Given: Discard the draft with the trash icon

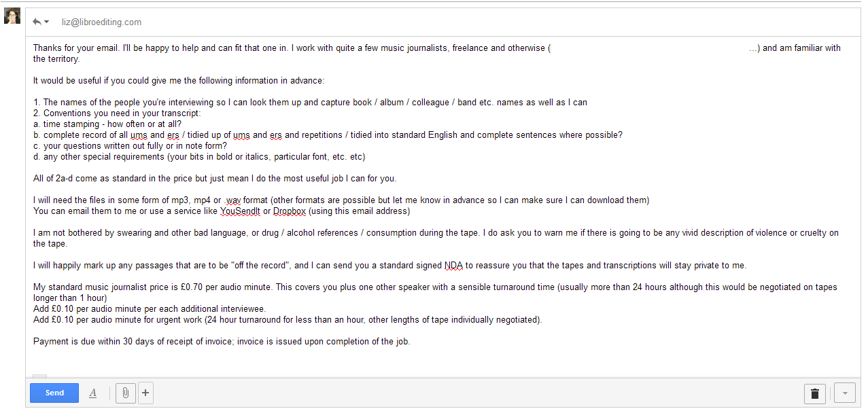Looking at the screenshot, I should 814,393.
